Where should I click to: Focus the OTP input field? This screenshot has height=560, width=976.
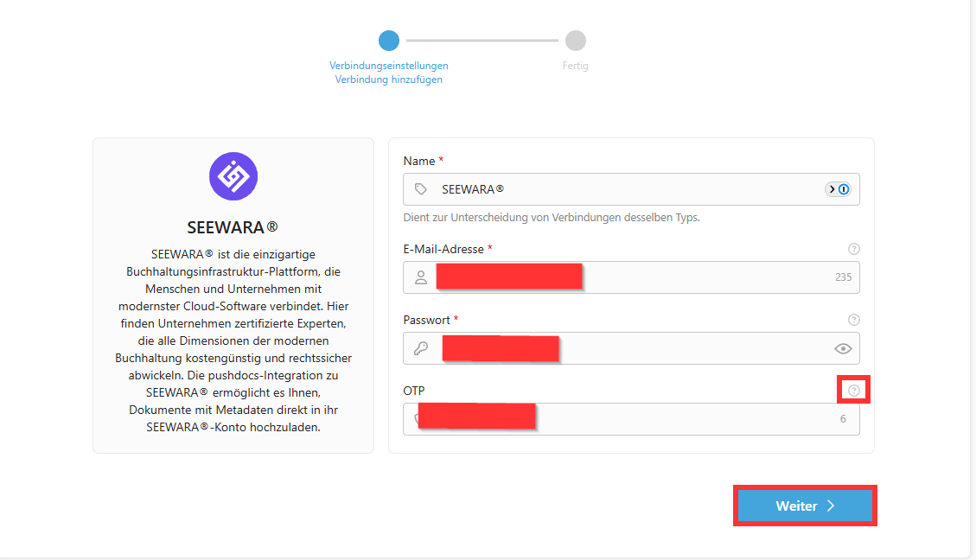[631, 419]
